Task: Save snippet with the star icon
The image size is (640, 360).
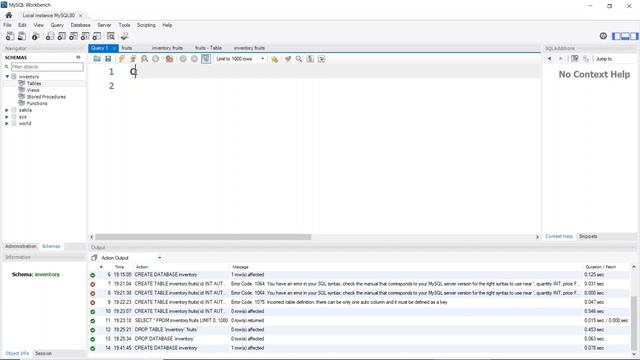Action: 274,59
